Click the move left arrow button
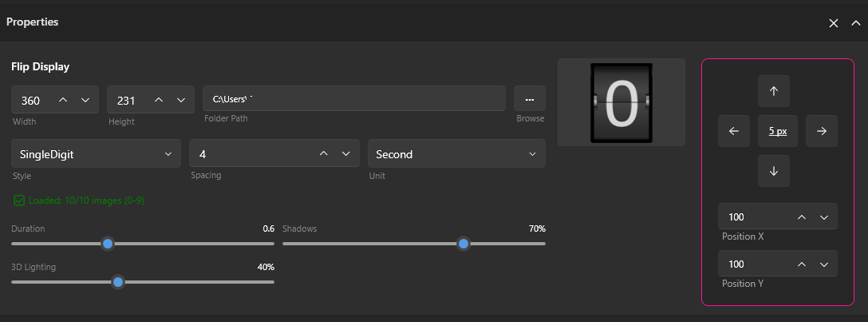The image size is (868, 322). [x=733, y=131]
